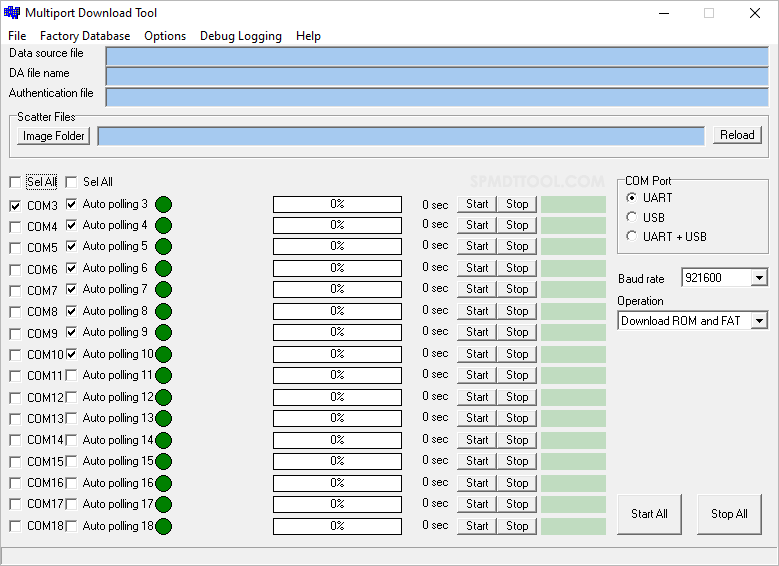Image resolution: width=779 pixels, height=566 pixels.
Task: Click the green status box on COM5 row
Action: 573,246
